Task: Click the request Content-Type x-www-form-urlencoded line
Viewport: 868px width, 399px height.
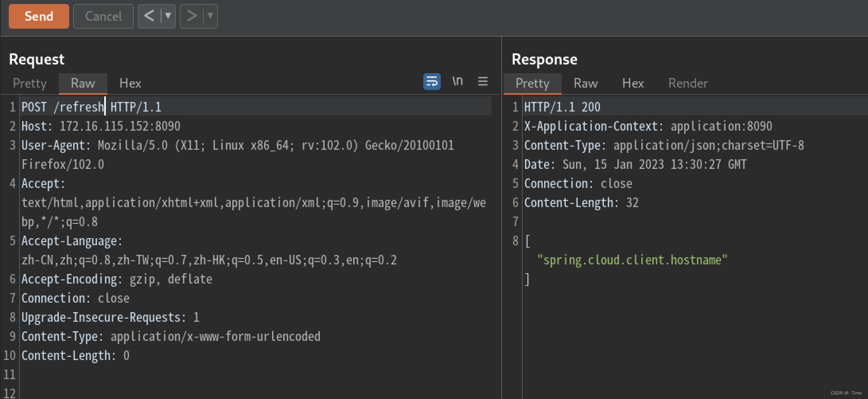Action: click(171, 336)
